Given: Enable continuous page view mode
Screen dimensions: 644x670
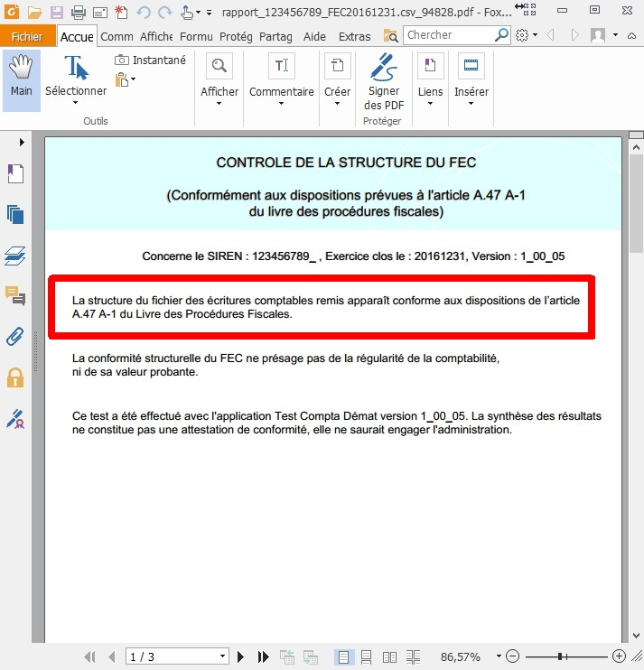Looking at the screenshot, I should coord(366,656).
